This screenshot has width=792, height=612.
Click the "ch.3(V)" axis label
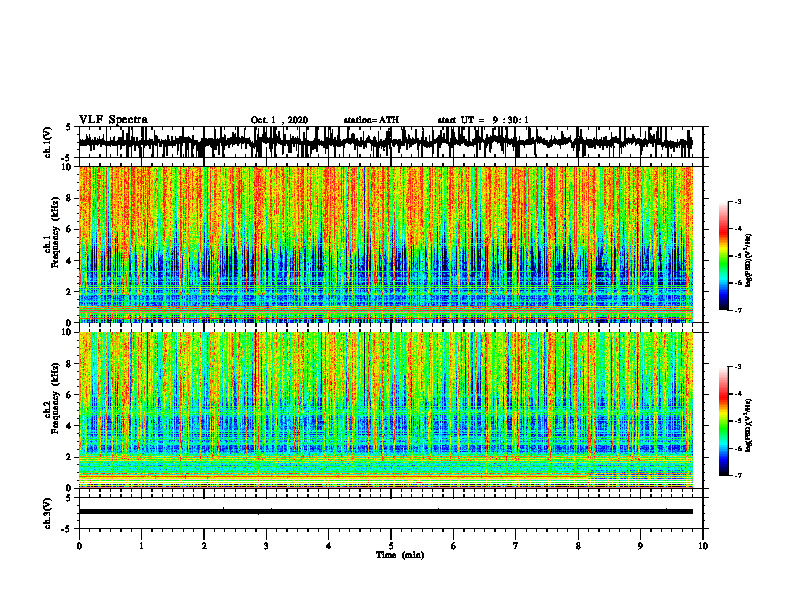[x=47, y=513]
